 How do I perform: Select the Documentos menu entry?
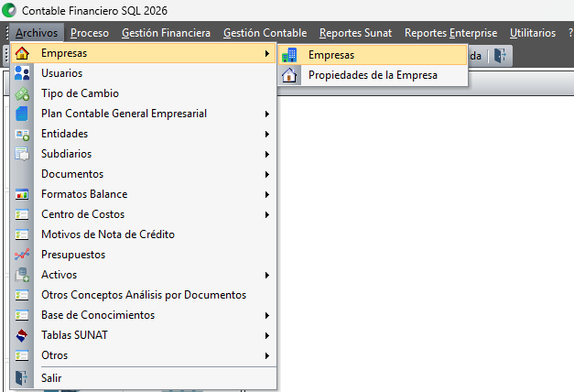point(144,174)
